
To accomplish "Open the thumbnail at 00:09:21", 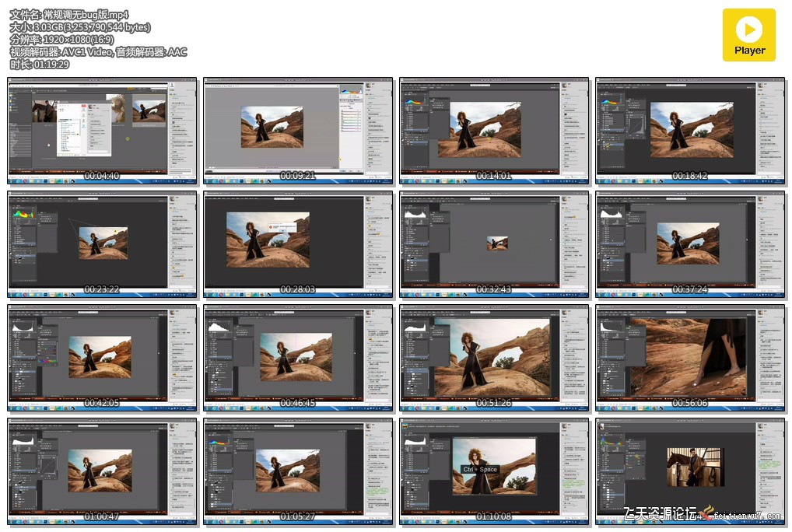I will pyautogui.click(x=298, y=131).
